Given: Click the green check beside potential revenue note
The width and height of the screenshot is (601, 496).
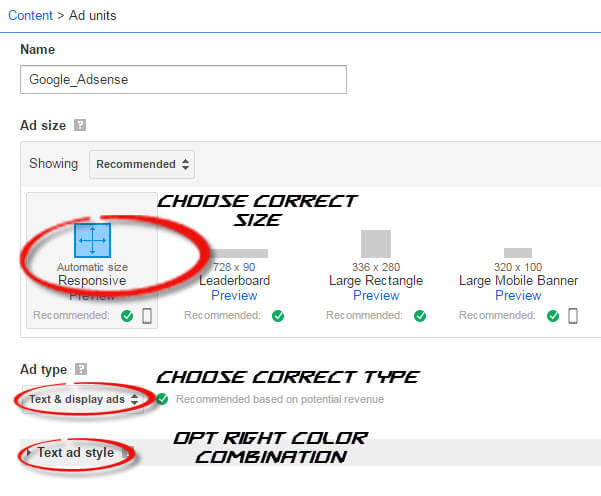Looking at the screenshot, I should tap(162, 399).
